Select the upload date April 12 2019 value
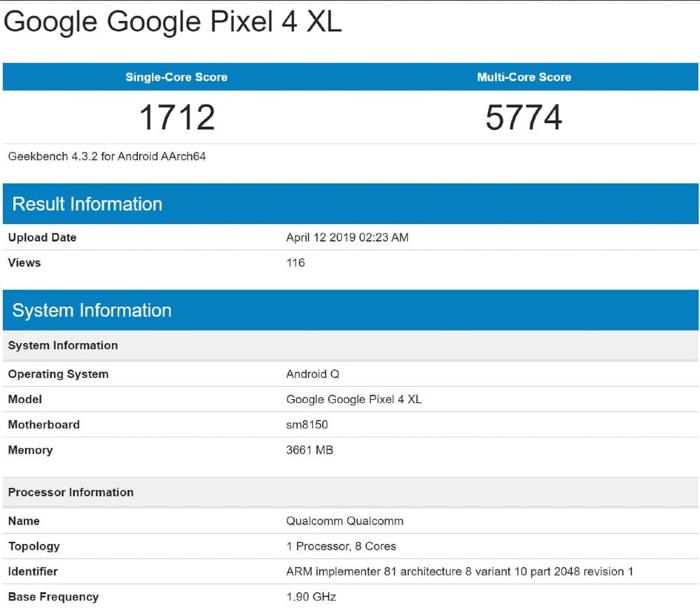The width and height of the screenshot is (700, 616). point(347,237)
